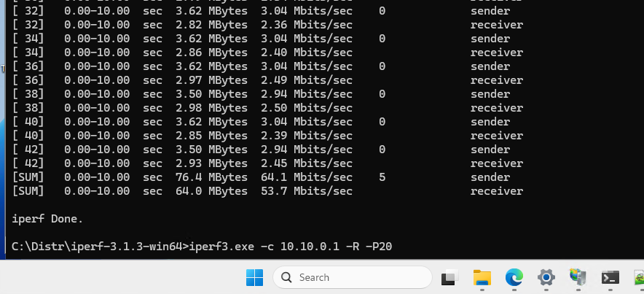This screenshot has height=294, width=644.
Task: Click the retransmit count 5 in SUM row
Action: click(x=382, y=177)
